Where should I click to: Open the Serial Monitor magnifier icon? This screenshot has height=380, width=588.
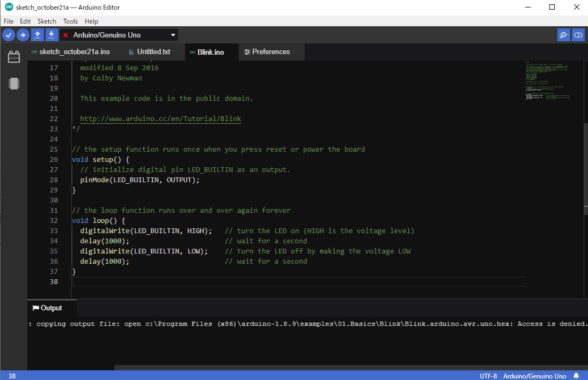coord(563,35)
